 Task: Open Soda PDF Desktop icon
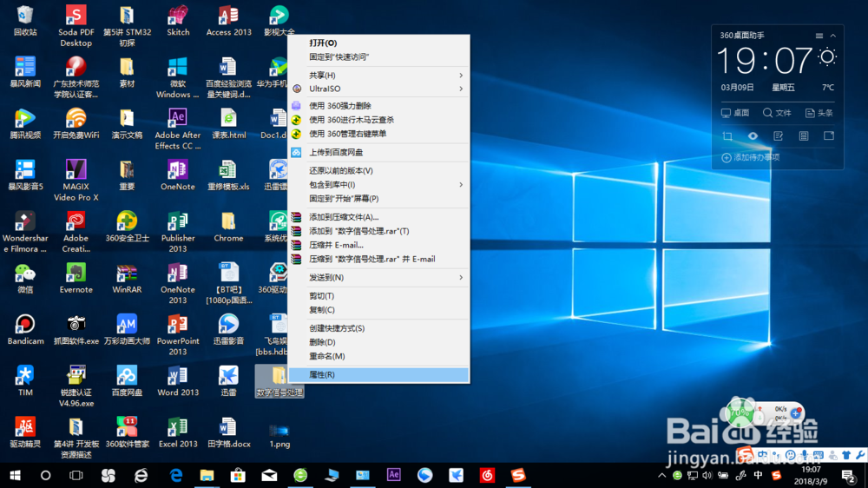coord(76,26)
